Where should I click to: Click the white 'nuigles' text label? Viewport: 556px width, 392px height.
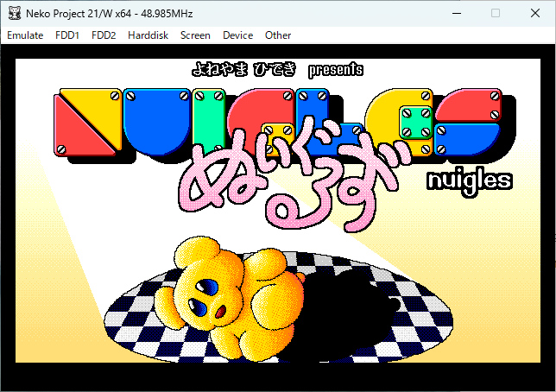[x=470, y=182]
